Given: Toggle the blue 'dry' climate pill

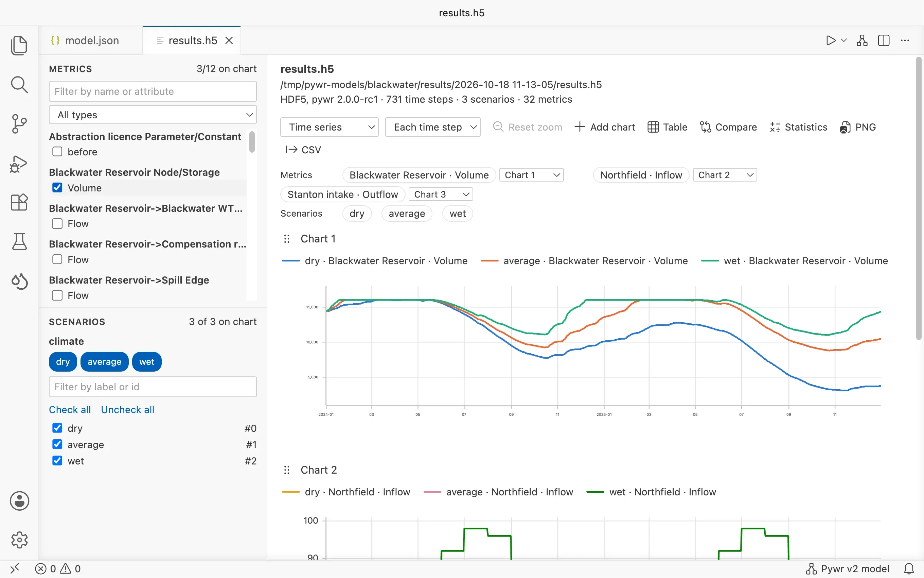Looking at the screenshot, I should click(63, 362).
